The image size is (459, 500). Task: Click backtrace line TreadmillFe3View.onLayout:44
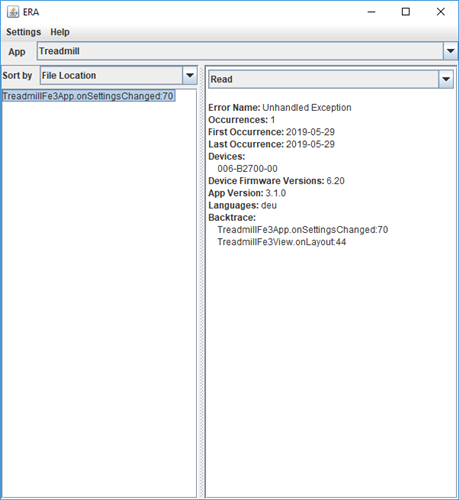(282, 242)
